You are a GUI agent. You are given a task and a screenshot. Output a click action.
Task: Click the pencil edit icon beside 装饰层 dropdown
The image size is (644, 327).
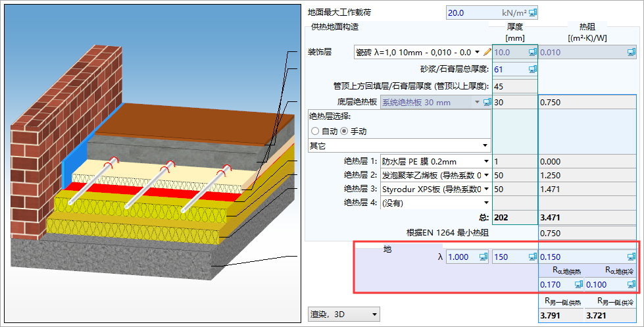tap(487, 52)
